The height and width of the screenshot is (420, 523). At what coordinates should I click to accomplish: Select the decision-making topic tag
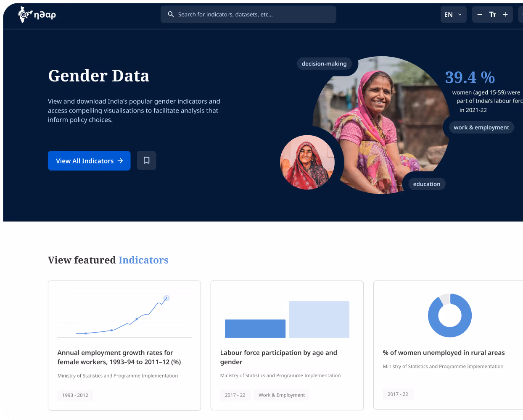[x=324, y=64]
